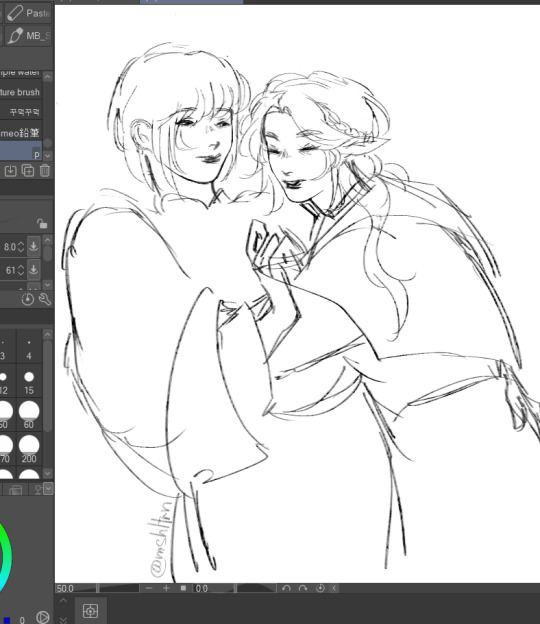Rotate canvas right (clockwise)
Viewport: 540px width, 624px height.
click(303, 588)
